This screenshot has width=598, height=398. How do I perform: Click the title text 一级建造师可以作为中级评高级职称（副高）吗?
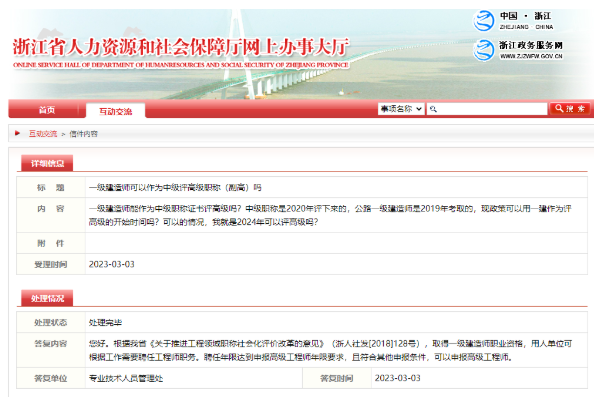point(175,188)
